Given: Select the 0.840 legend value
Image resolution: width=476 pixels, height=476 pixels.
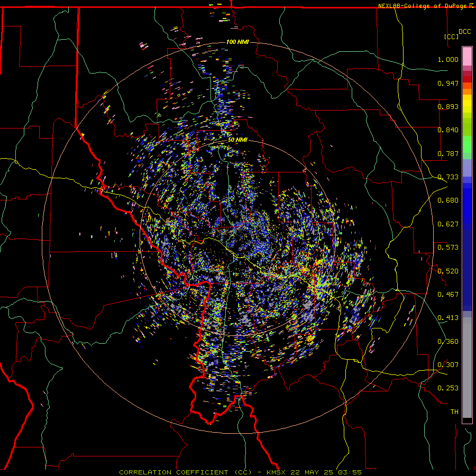Looking at the screenshot, I should tap(448, 130).
